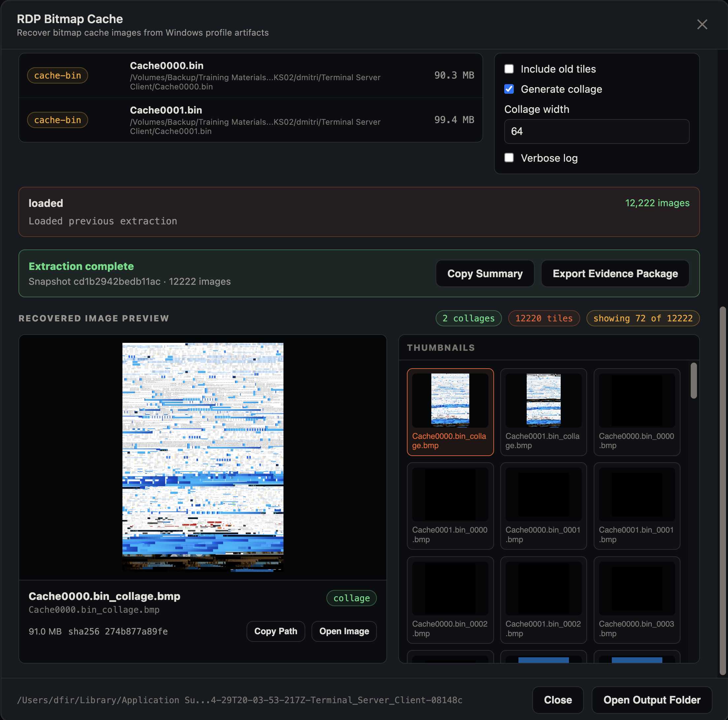Click the Copy Summary button
Screen dimensions: 728x720
(484, 274)
